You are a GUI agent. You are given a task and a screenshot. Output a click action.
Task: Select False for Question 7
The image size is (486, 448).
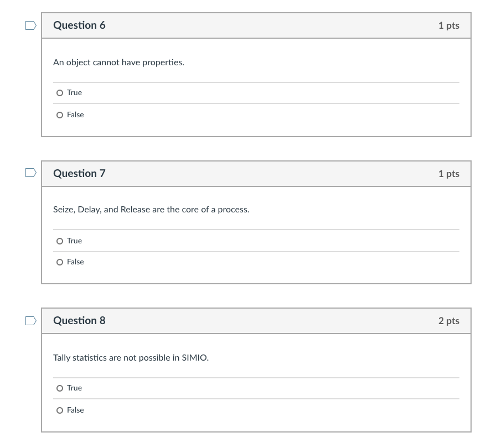pyautogui.click(x=60, y=262)
